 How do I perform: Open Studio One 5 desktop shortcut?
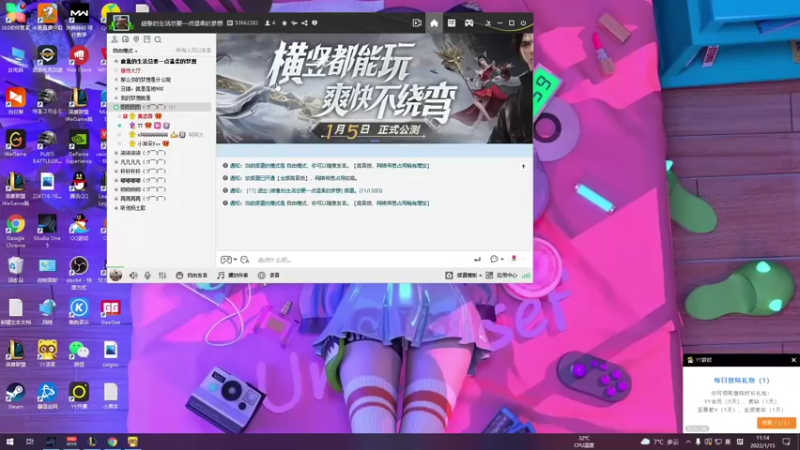pos(47,231)
